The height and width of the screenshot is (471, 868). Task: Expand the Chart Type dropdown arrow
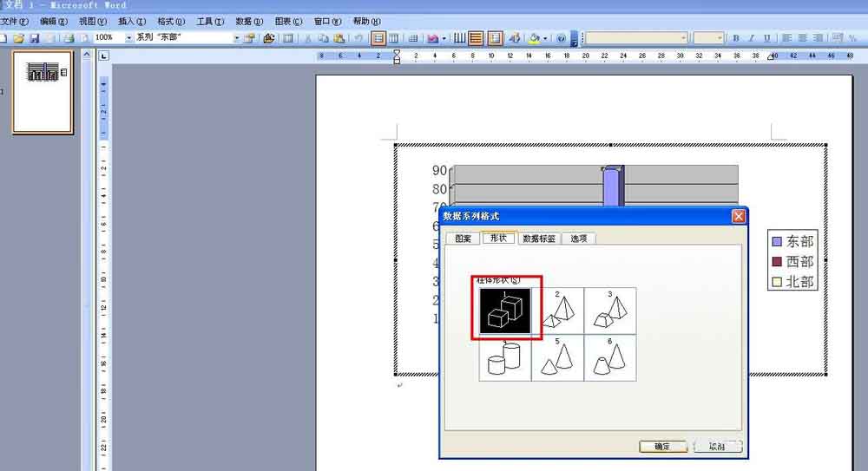(x=444, y=38)
